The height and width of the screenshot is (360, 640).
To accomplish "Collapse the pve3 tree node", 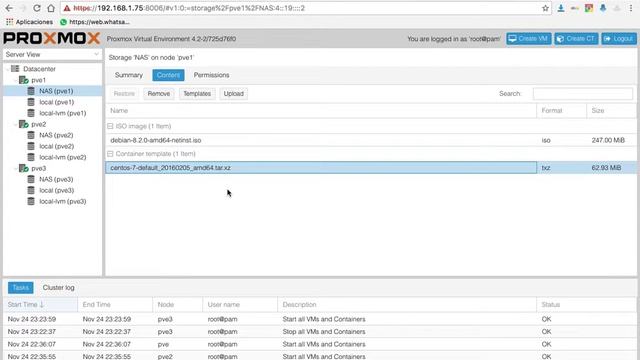I will point(16,168).
